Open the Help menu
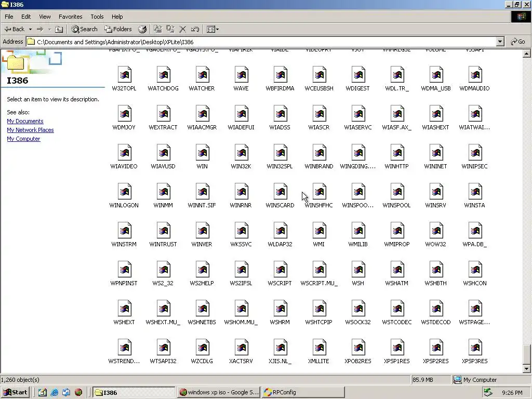This screenshot has height=399, width=532. click(x=117, y=17)
